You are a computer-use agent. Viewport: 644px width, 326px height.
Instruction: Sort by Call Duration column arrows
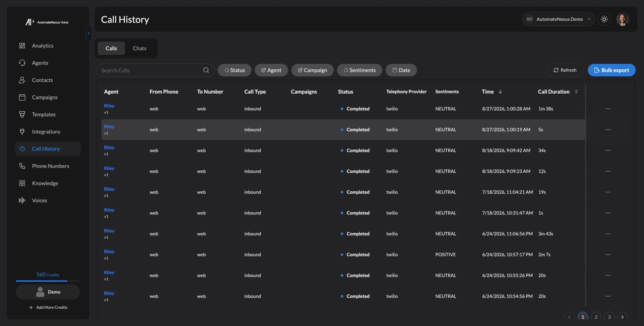[x=576, y=91]
